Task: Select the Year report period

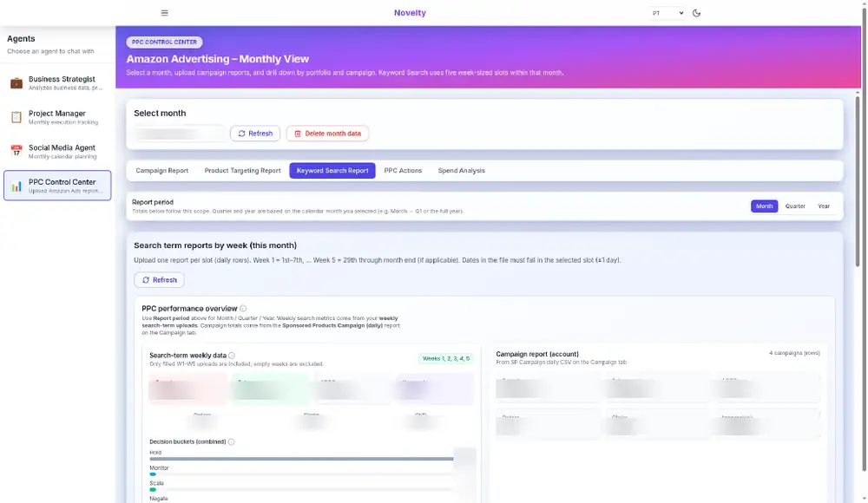Action: [824, 206]
